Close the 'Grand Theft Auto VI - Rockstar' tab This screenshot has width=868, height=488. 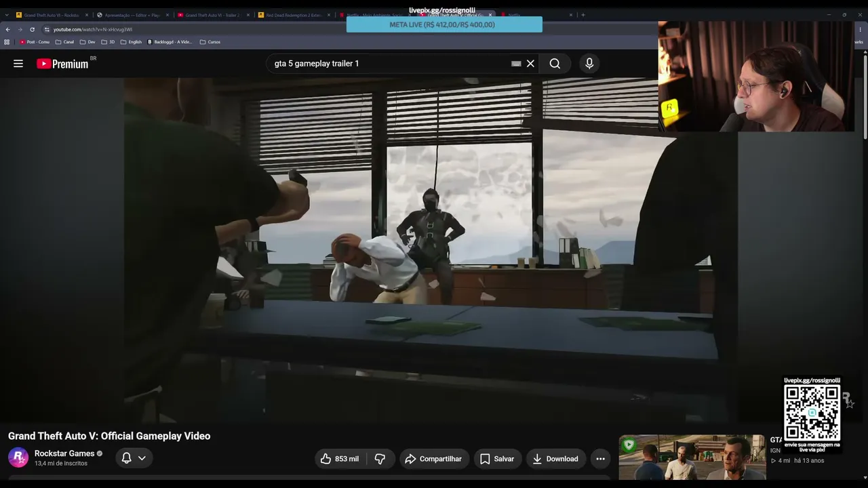pyautogui.click(x=87, y=14)
